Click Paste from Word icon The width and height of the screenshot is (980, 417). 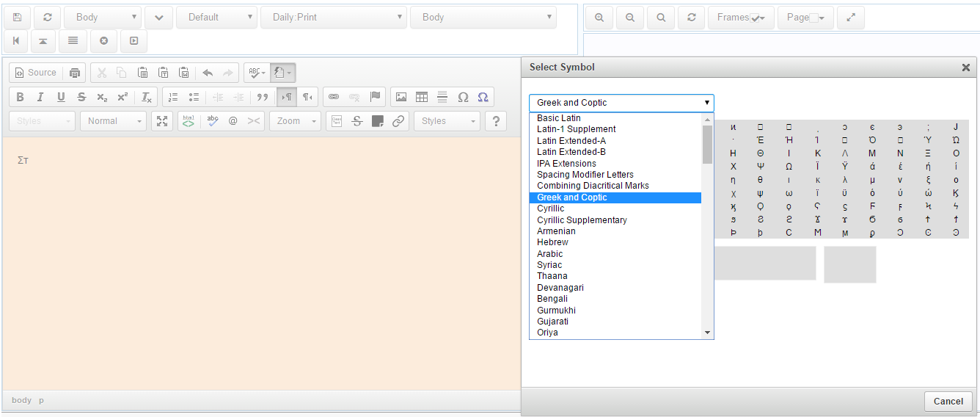coord(184,73)
